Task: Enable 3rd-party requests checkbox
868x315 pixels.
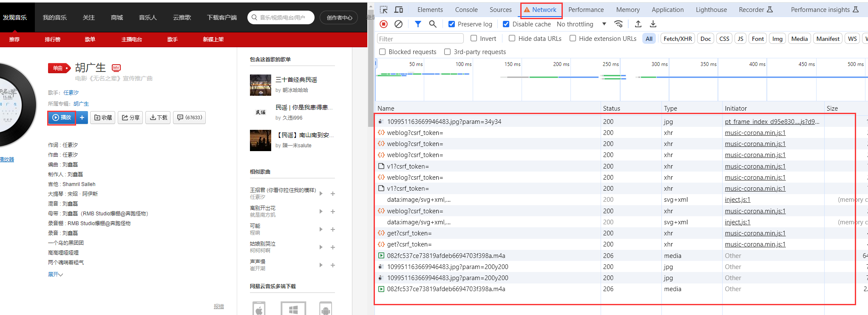Action: point(447,52)
